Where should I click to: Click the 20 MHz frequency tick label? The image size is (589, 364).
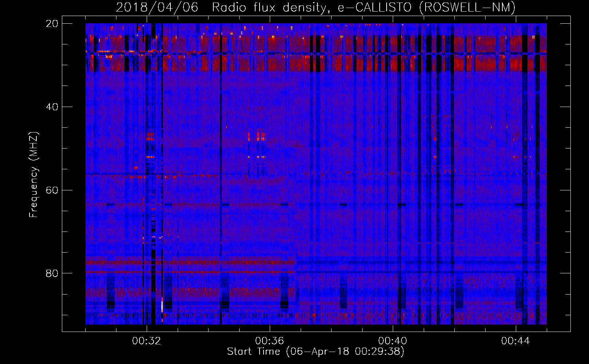(x=52, y=24)
